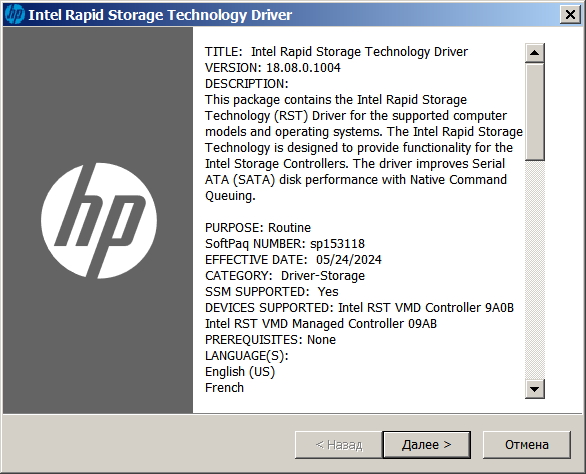
Task: Click the large HP logo in the left panel
Action: (x=99, y=221)
